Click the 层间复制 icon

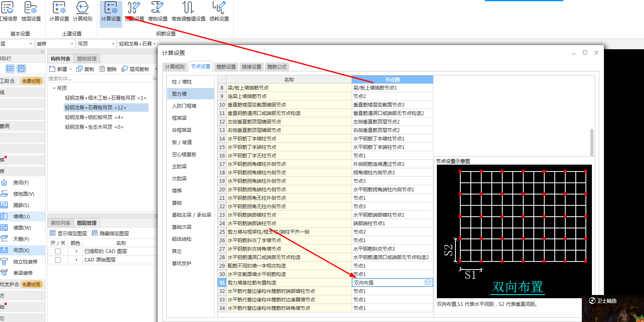(125, 69)
